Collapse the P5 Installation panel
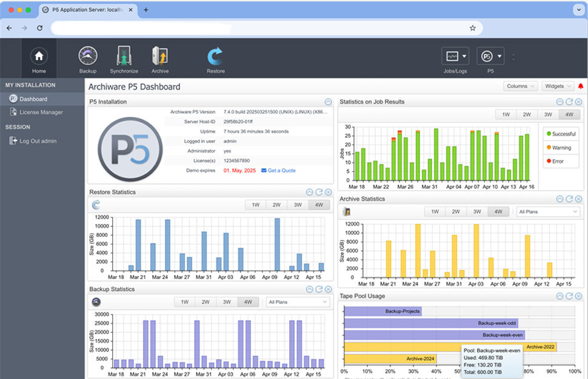588x379 pixels. (x=328, y=102)
